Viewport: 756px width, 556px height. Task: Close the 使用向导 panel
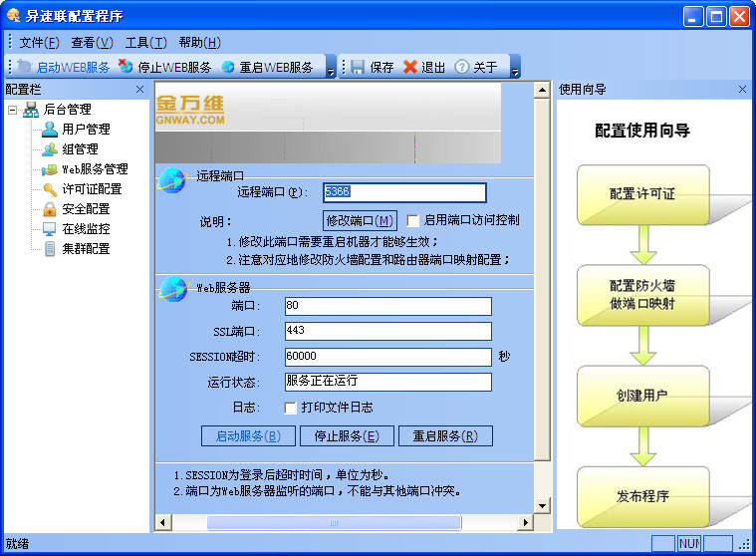coord(742,90)
